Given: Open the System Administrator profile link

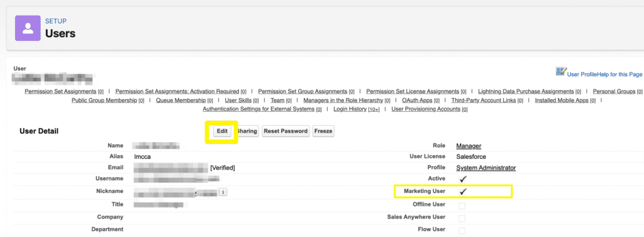Looking at the screenshot, I should tap(486, 168).
